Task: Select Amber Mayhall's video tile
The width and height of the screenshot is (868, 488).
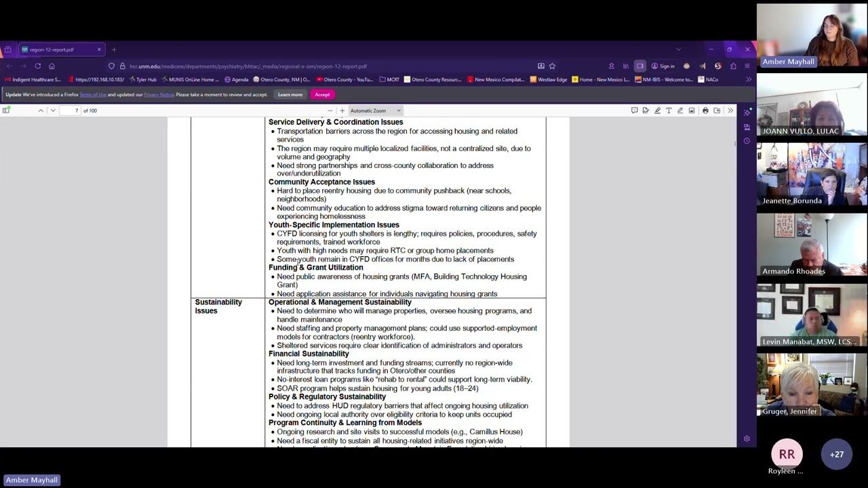Action: [x=812, y=37]
